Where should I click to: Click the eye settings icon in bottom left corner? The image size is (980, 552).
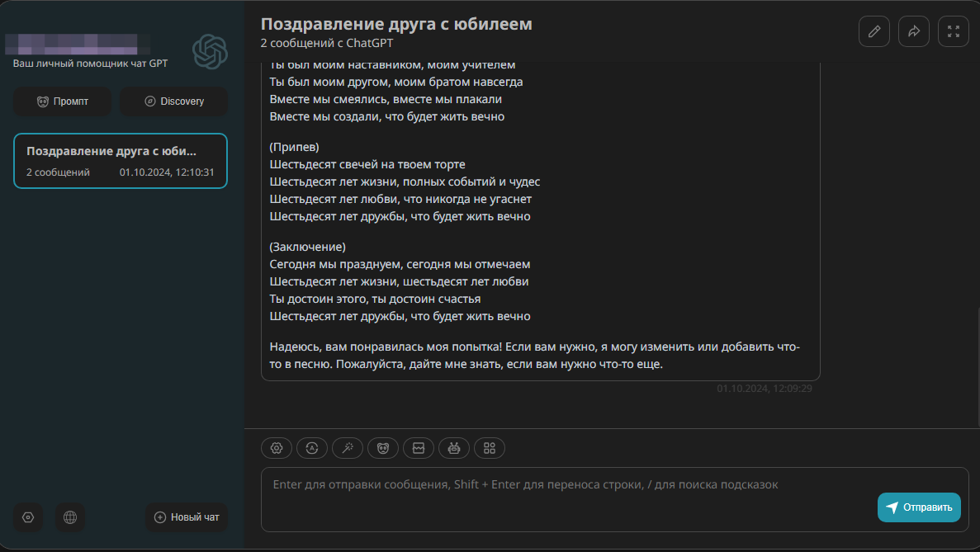[x=27, y=517]
